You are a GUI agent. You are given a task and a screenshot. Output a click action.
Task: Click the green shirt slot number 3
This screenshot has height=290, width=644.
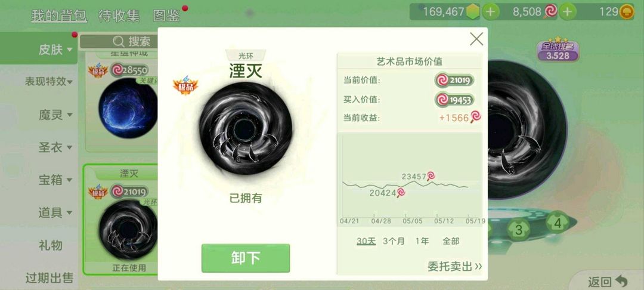[x=519, y=230]
